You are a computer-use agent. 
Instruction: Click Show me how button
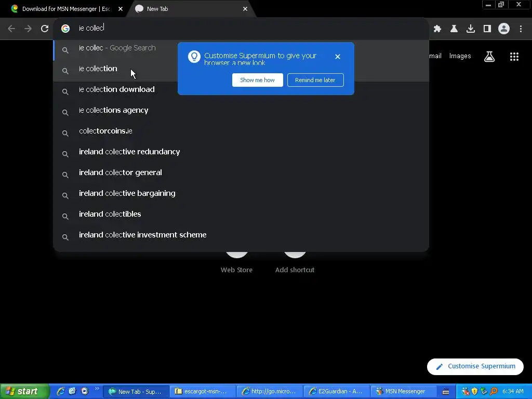pos(258,80)
